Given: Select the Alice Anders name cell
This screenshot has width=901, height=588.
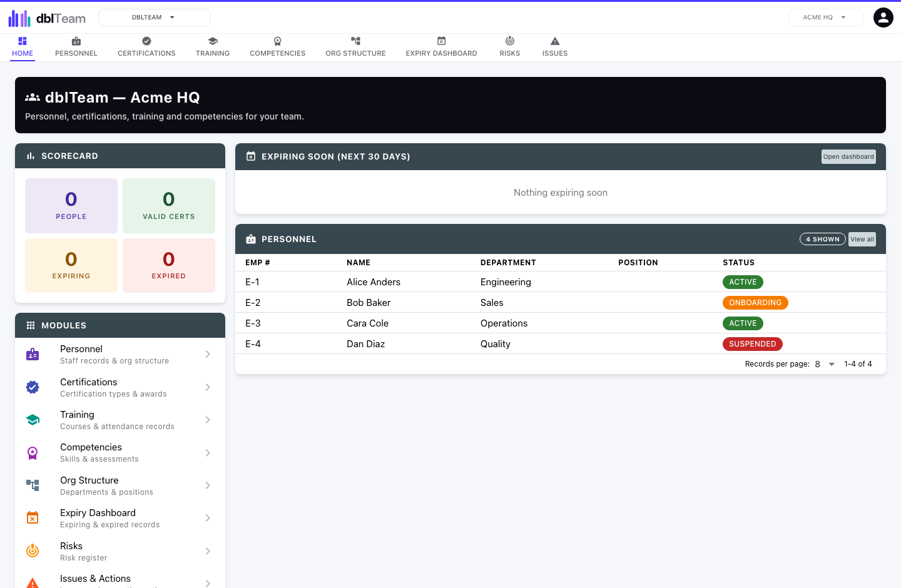Looking at the screenshot, I should [x=374, y=282].
